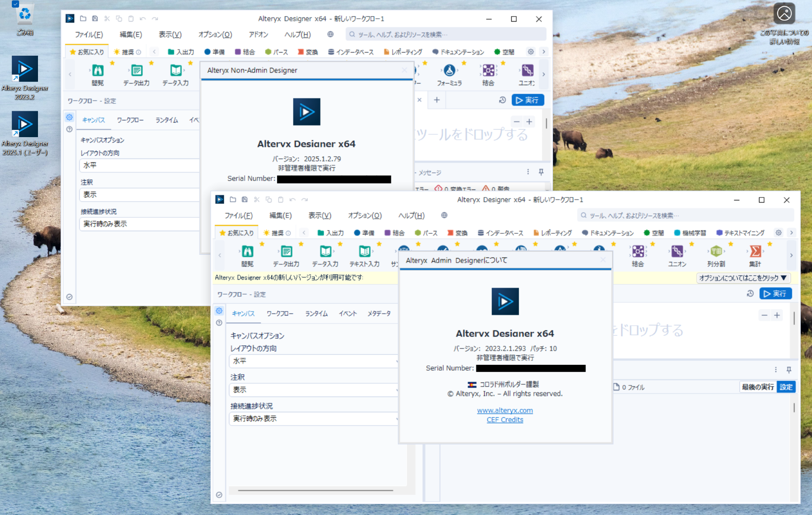Toggle favorite star on データ入力 tool, back window

click(x=190, y=63)
